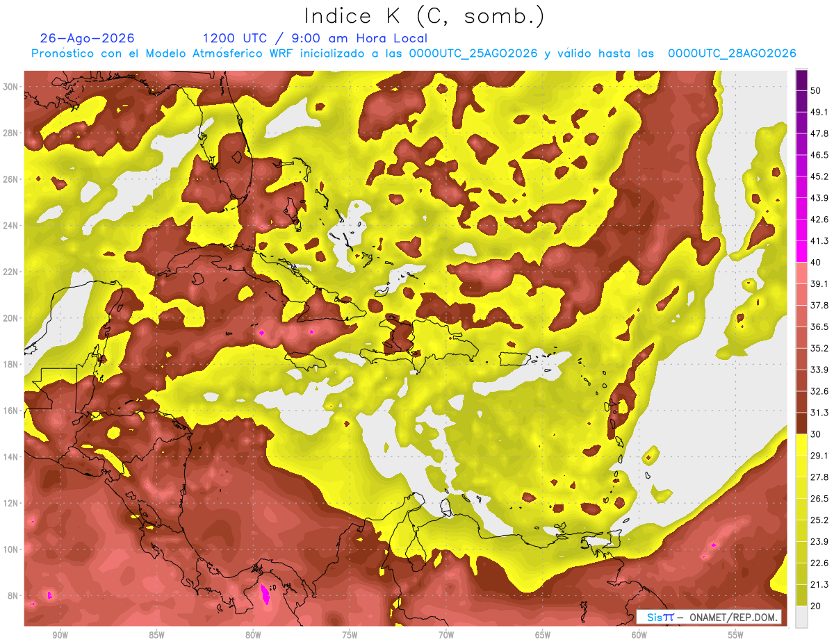Click the 12N latitude label
834x644 pixels.
(10, 503)
